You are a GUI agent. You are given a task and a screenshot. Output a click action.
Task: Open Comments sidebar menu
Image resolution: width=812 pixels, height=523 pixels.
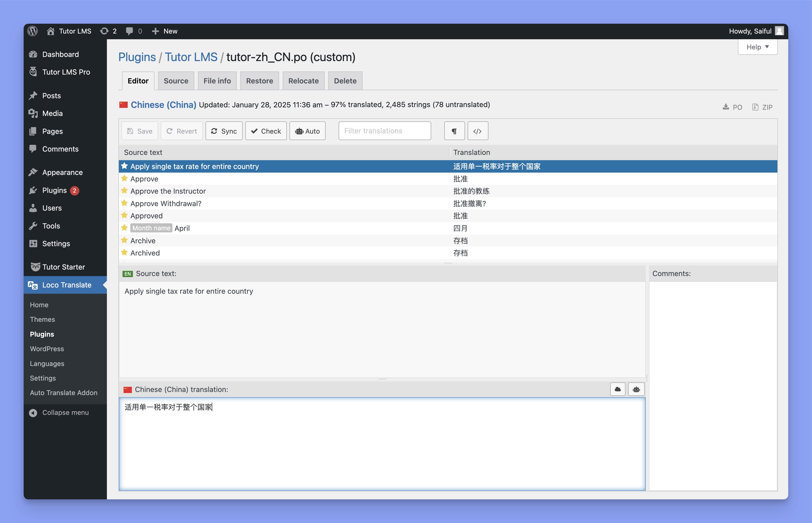point(65,149)
